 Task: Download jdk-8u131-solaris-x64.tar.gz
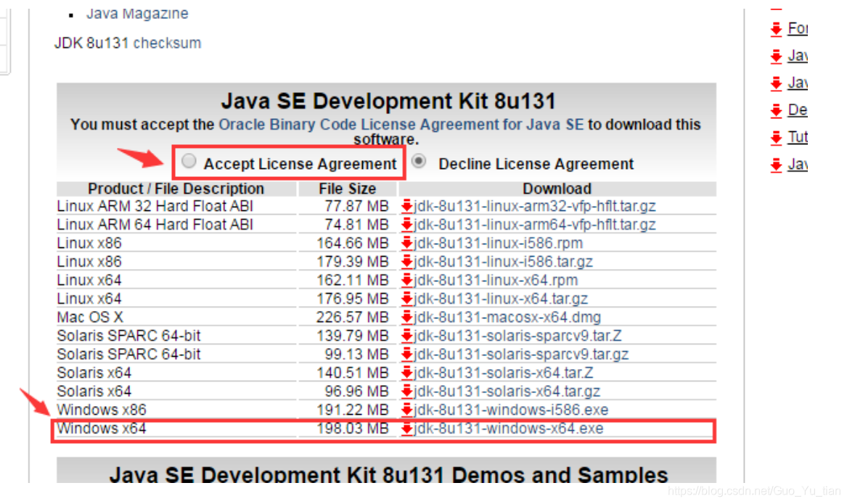[x=507, y=391]
